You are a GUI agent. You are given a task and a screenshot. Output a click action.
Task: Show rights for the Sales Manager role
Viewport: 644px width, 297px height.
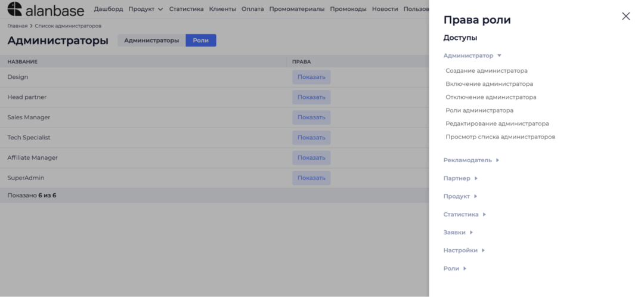(311, 117)
